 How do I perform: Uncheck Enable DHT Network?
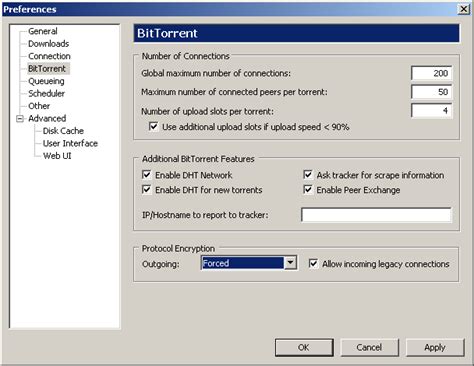pyautogui.click(x=146, y=175)
